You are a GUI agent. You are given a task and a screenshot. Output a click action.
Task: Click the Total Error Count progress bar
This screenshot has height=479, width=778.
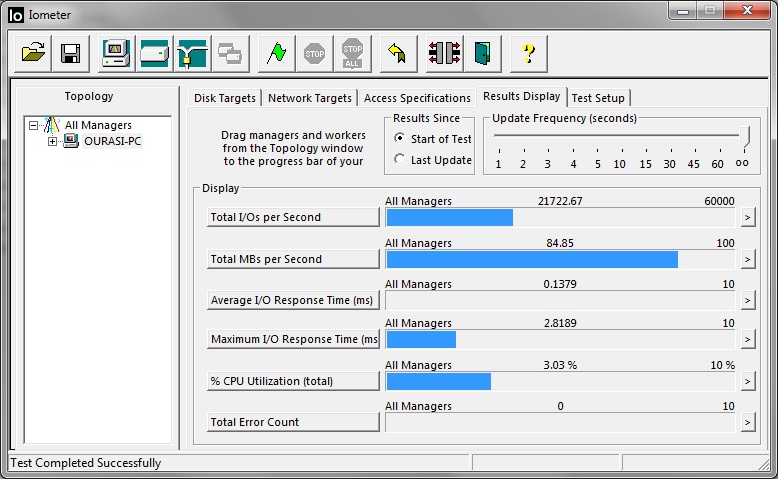[560, 422]
